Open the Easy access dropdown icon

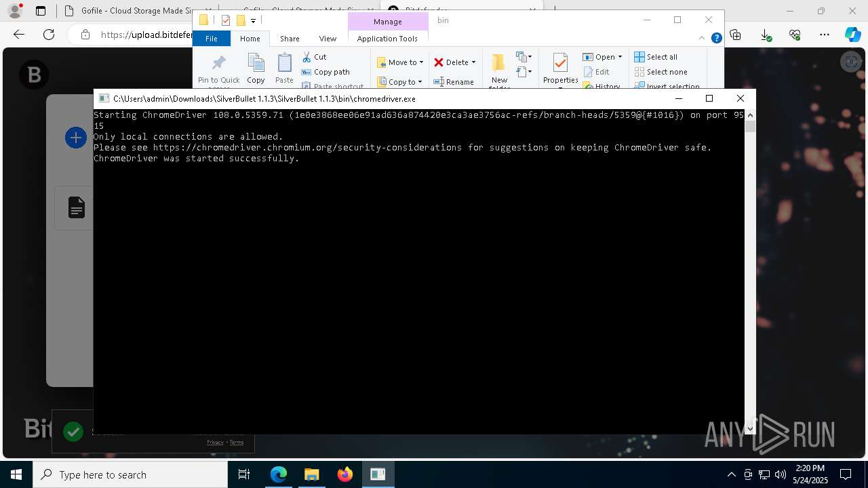tap(524, 71)
